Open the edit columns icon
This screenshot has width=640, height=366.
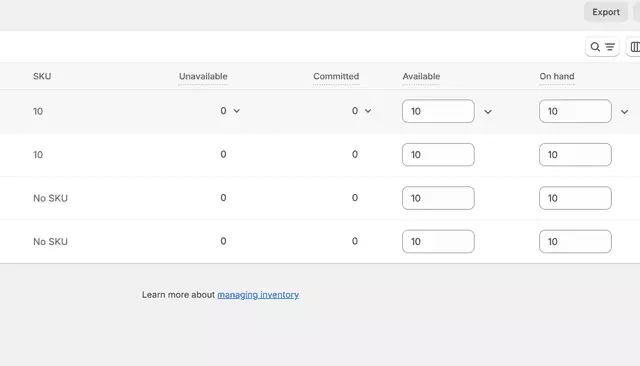634,47
